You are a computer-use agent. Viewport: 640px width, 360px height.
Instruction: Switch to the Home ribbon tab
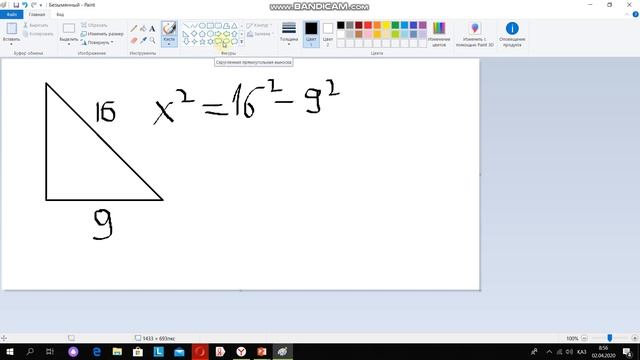tap(37, 14)
